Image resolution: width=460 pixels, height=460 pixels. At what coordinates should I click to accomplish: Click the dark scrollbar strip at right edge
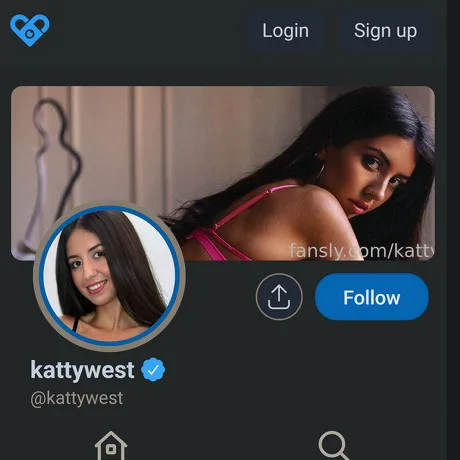[453, 230]
